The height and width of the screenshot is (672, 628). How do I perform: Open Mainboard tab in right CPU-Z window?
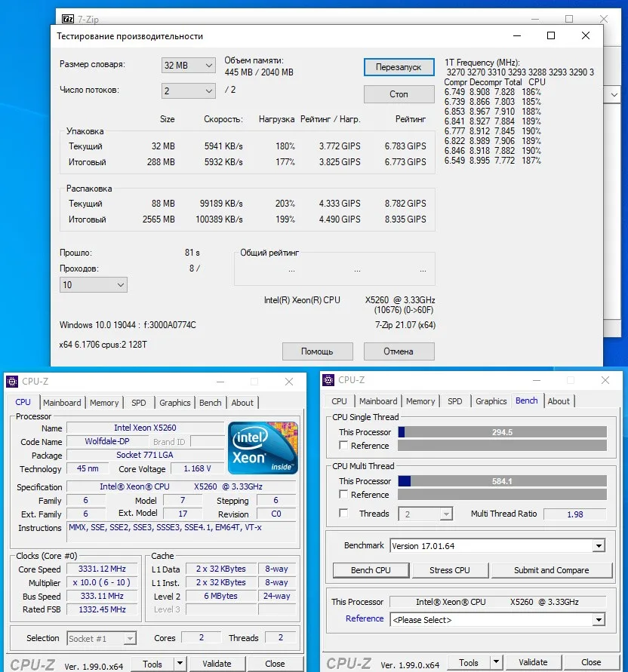[378, 401]
